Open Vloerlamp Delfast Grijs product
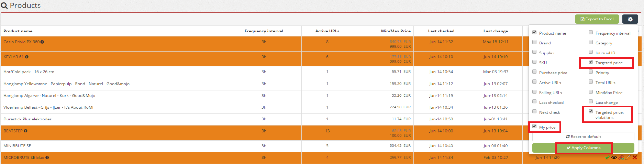Image resolution: width=644 pixels, height=164 pixels. (48, 107)
